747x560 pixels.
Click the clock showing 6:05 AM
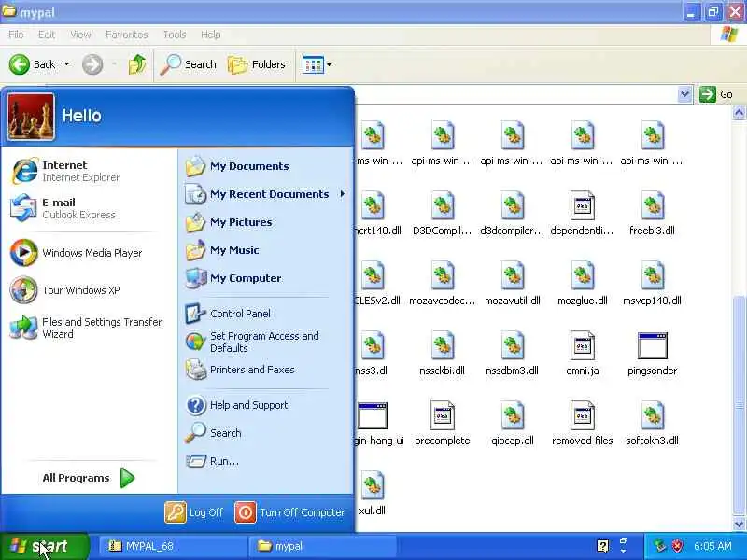point(712,546)
